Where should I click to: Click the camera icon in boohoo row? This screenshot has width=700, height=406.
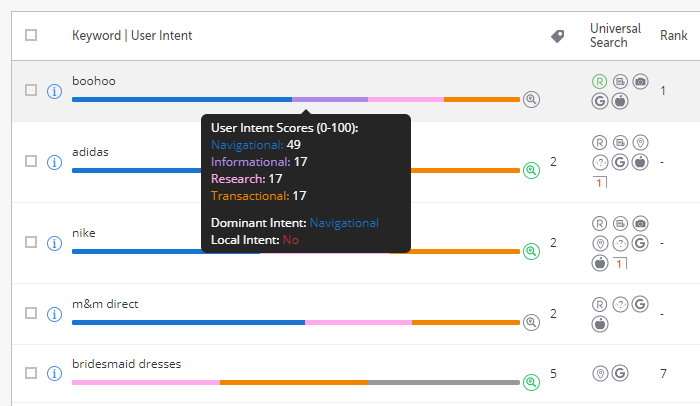pos(641,81)
